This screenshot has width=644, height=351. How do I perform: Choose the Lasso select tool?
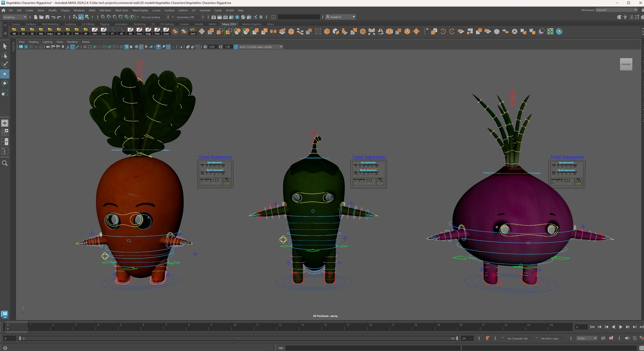pos(5,55)
